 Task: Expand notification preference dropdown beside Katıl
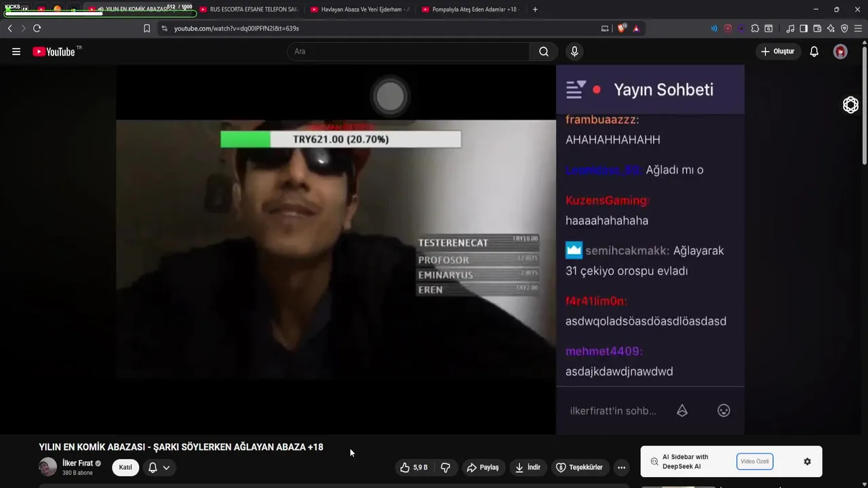[x=159, y=468]
